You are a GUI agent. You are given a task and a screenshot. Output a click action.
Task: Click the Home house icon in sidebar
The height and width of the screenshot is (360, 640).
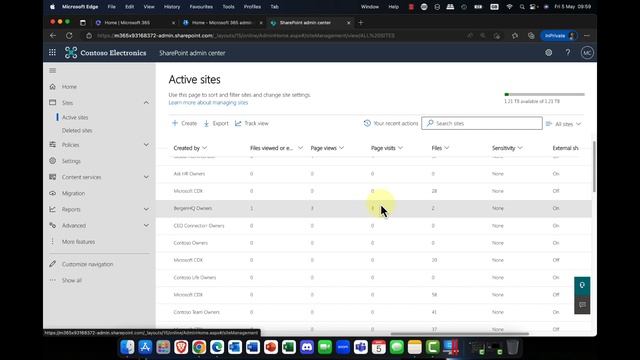point(53,87)
